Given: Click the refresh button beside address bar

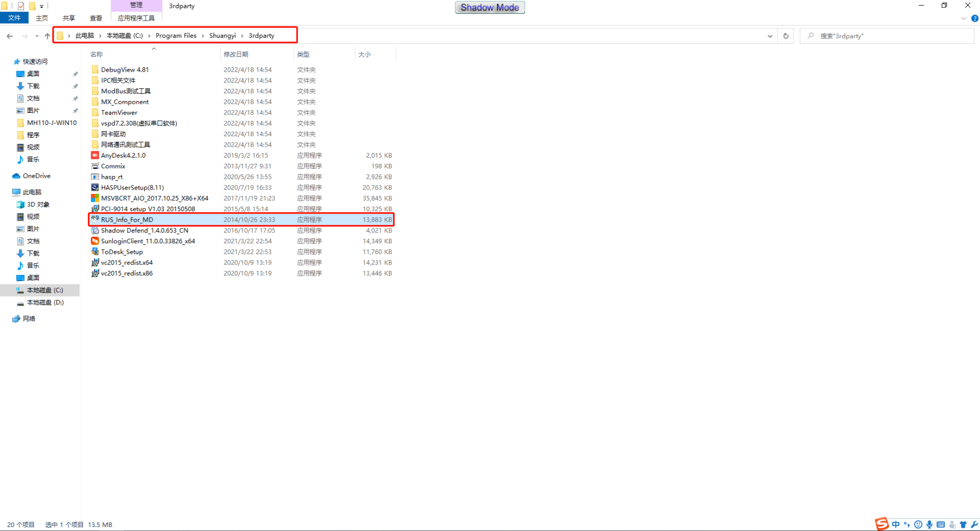Looking at the screenshot, I should [785, 36].
